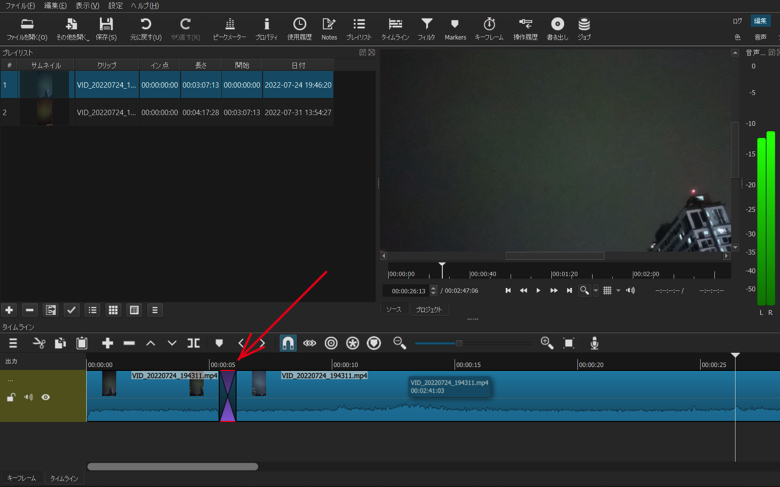Click the timeline horizontal scrollbar
Image resolution: width=780 pixels, height=487 pixels.
tap(173, 467)
